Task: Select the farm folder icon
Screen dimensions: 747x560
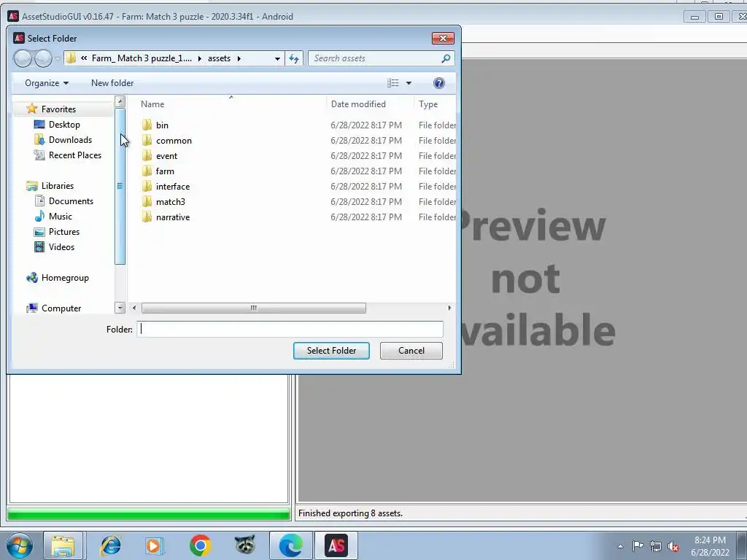Action: point(147,171)
